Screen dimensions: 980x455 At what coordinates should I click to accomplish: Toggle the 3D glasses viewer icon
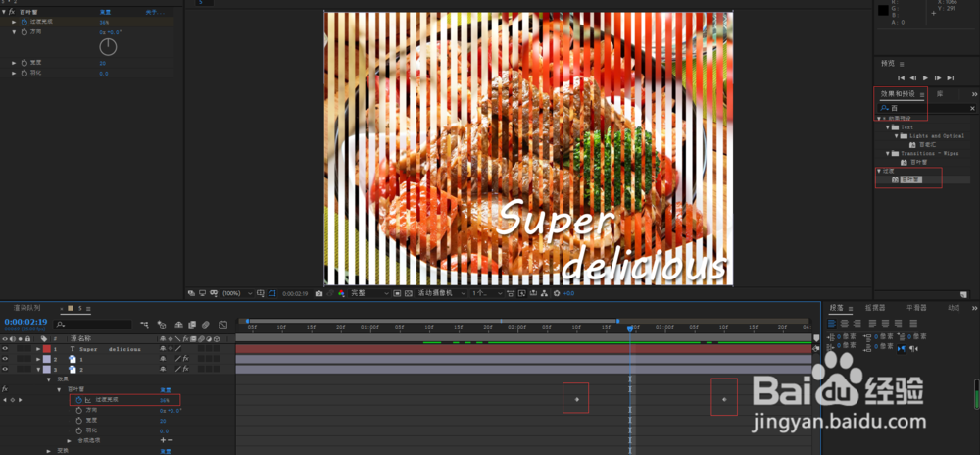(214, 293)
